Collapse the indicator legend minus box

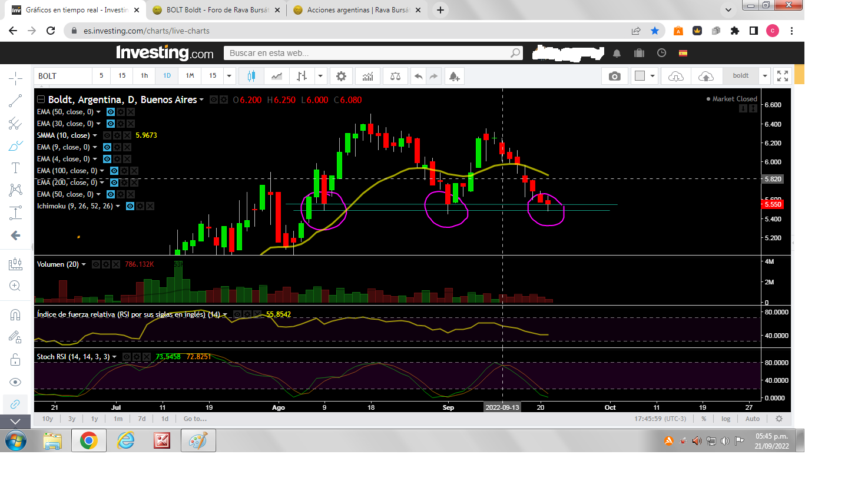41,100
